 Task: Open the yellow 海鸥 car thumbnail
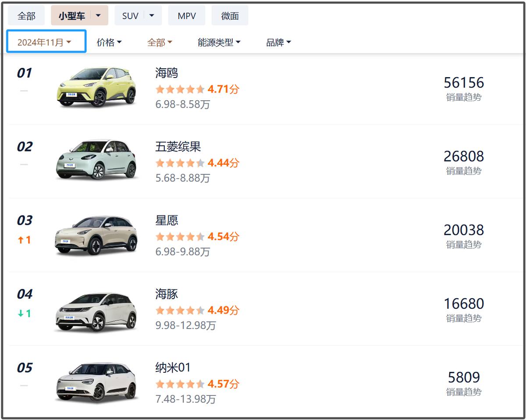point(97,87)
